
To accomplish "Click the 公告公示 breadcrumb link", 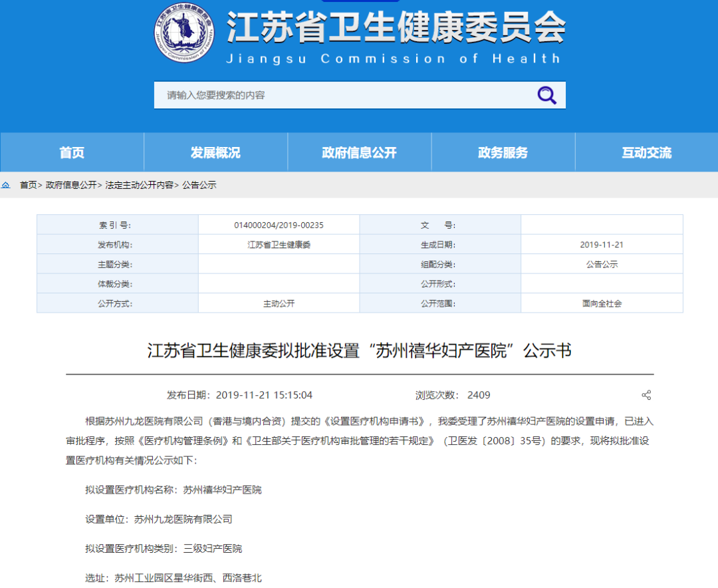I will click(199, 185).
